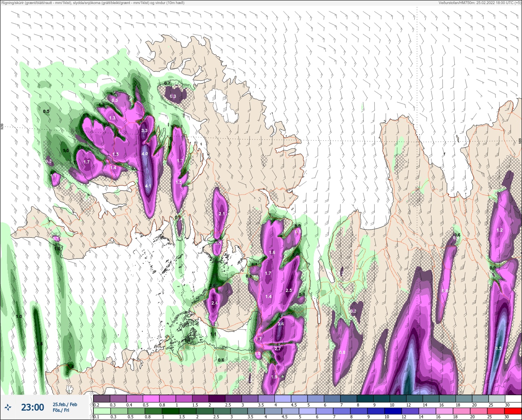Click the '1.3' precipitation value on the map
This screenshot has height=420, width=522.
pos(112,118)
